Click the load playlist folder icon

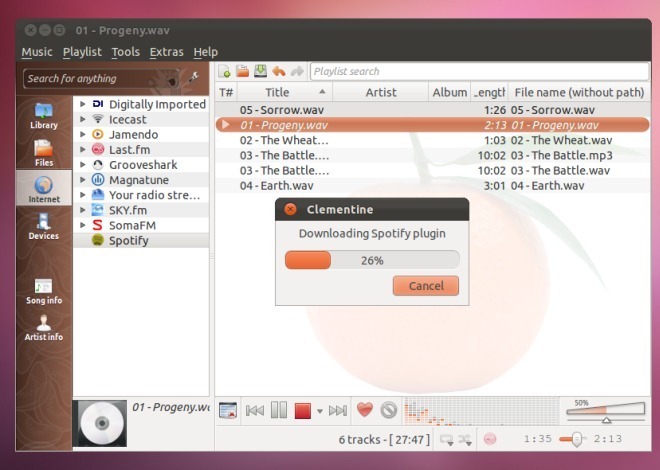click(242, 71)
